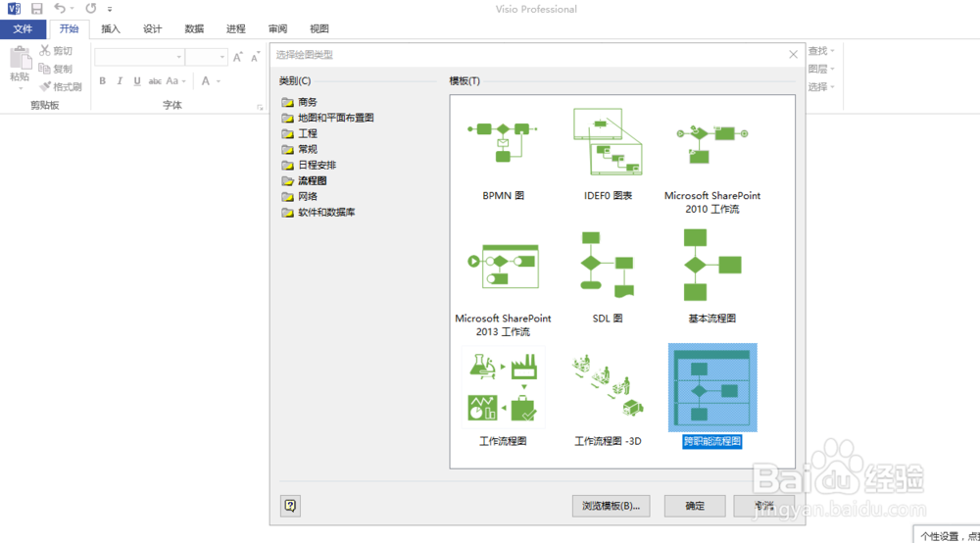The image size is (980, 543).
Task: Choose the 工作流程图 -3D template icon
Action: tap(608, 385)
